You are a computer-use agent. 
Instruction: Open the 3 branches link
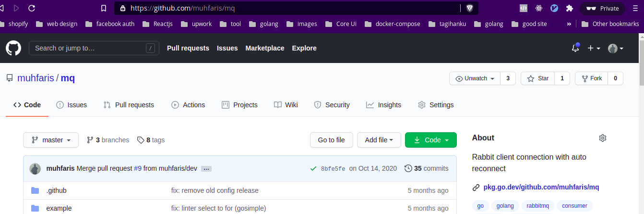108,140
